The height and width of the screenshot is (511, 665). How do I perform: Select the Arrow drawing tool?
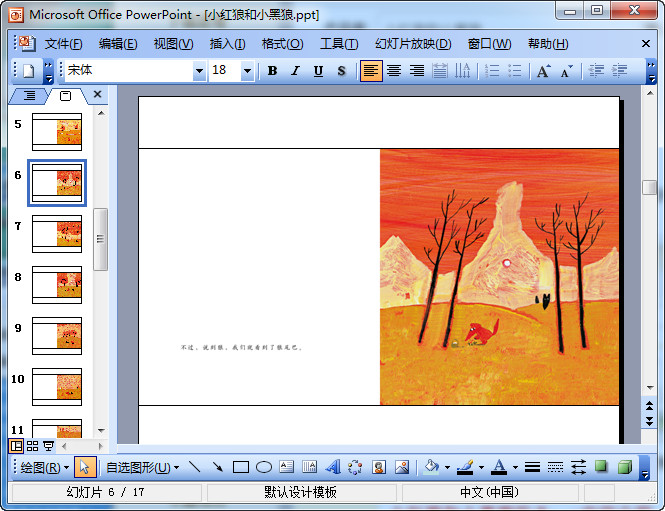point(218,467)
